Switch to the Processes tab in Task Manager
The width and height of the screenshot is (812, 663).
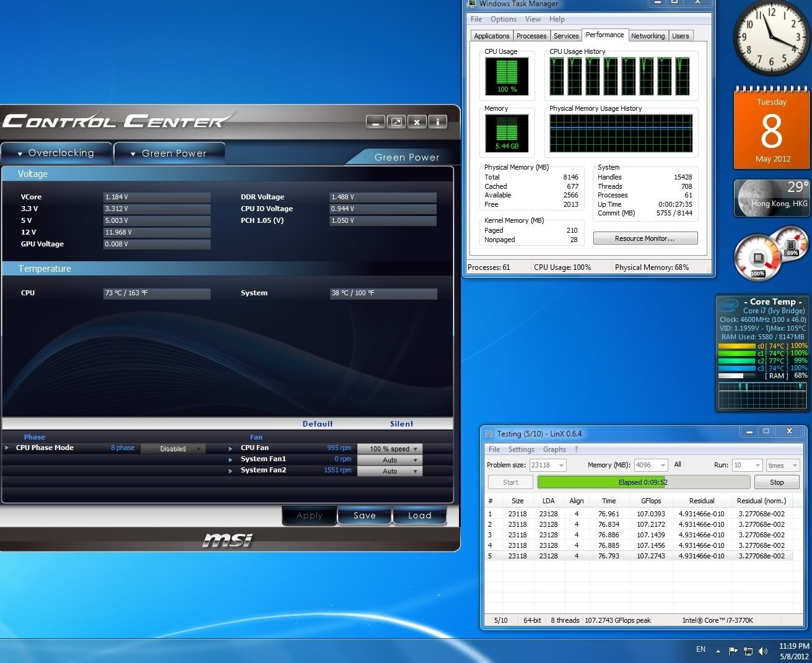tap(531, 36)
